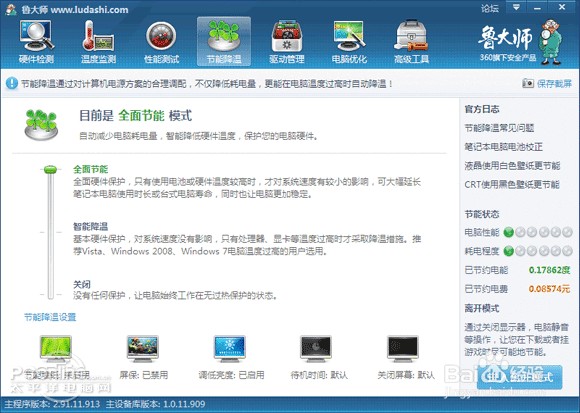Click the 主设备库版本 1.0.11.909 status text

coord(155,404)
